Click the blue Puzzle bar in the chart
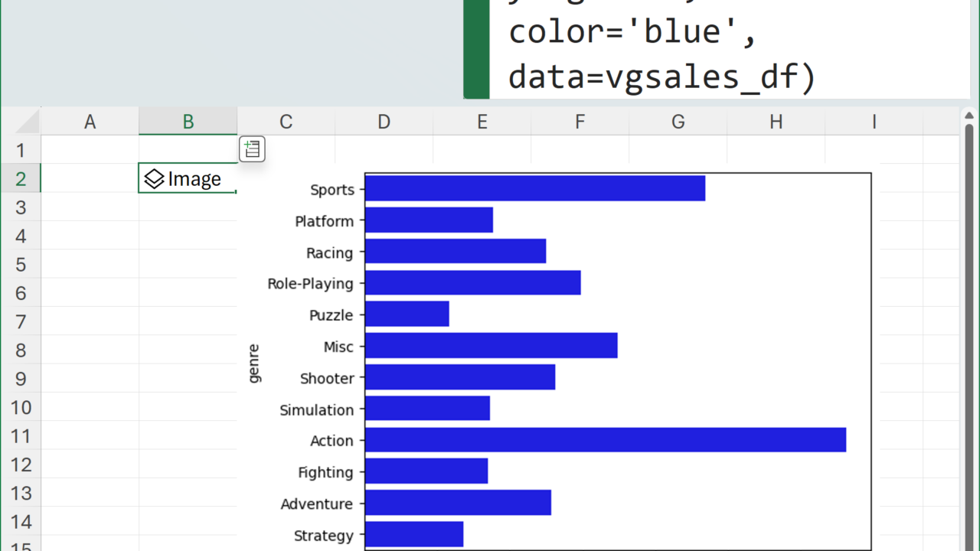The width and height of the screenshot is (980, 551). (x=407, y=315)
